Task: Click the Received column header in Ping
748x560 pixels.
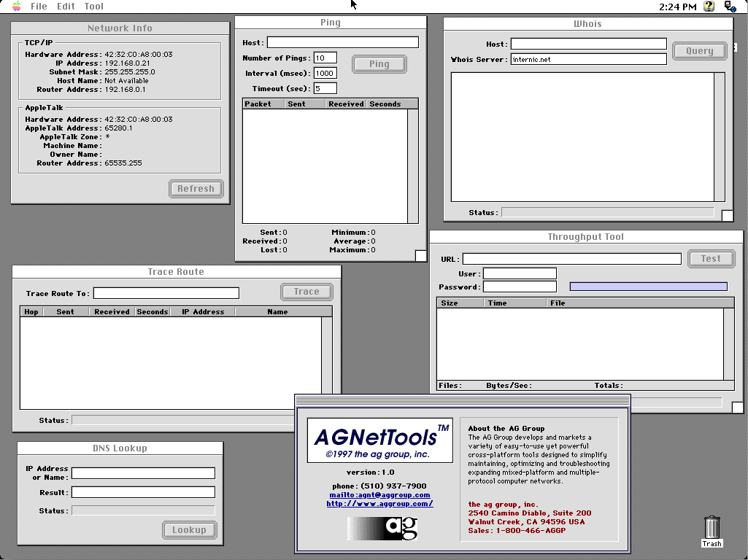Action: 347,104
